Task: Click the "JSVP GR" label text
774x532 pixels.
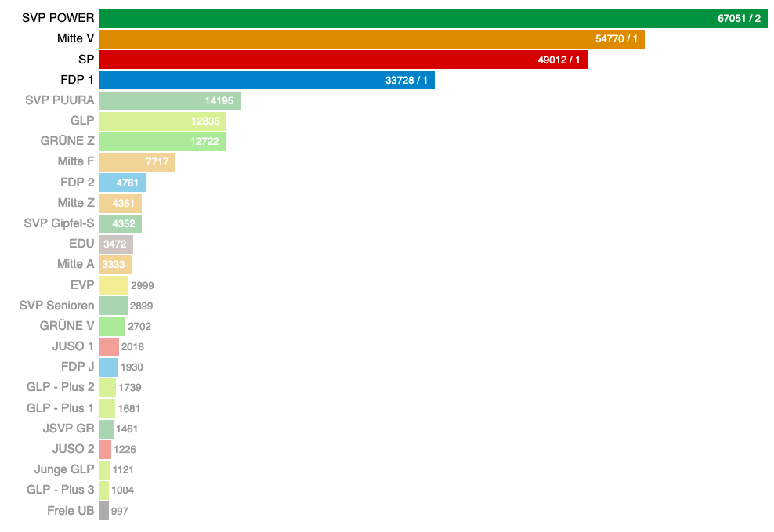Action: click(69, 429)
